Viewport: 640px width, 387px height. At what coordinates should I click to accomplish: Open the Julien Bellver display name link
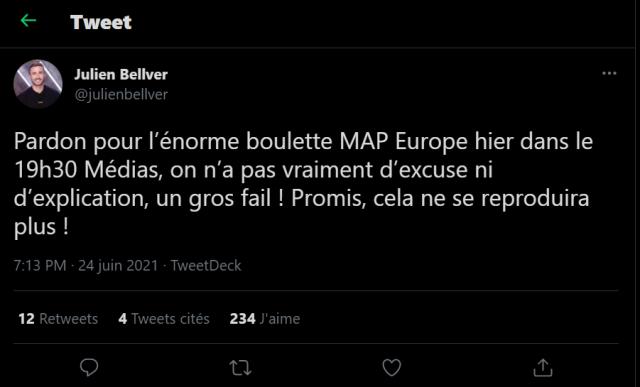(x=121, y=74)
